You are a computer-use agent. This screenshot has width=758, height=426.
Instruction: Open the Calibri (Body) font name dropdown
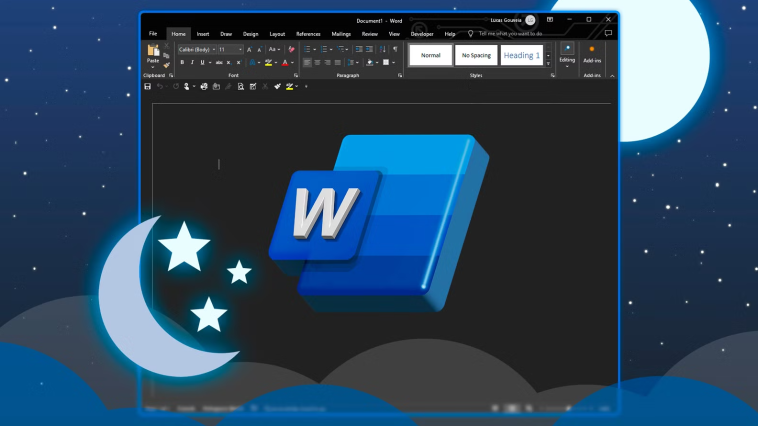tap(196, 49)
